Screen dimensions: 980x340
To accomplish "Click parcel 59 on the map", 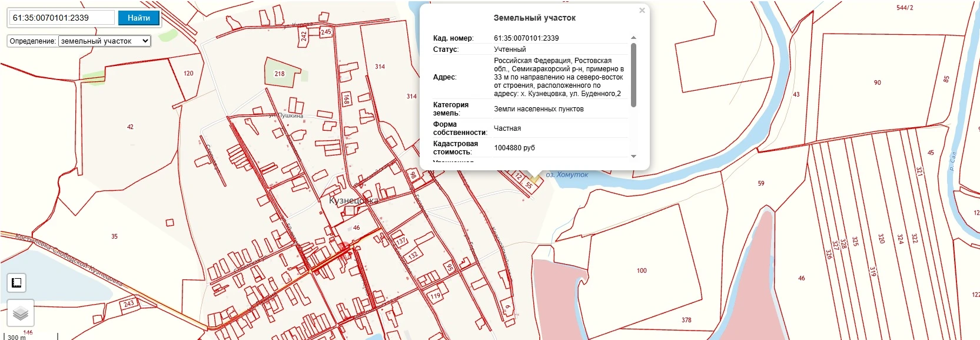I will pyautogui.click(x=761, y=183).
